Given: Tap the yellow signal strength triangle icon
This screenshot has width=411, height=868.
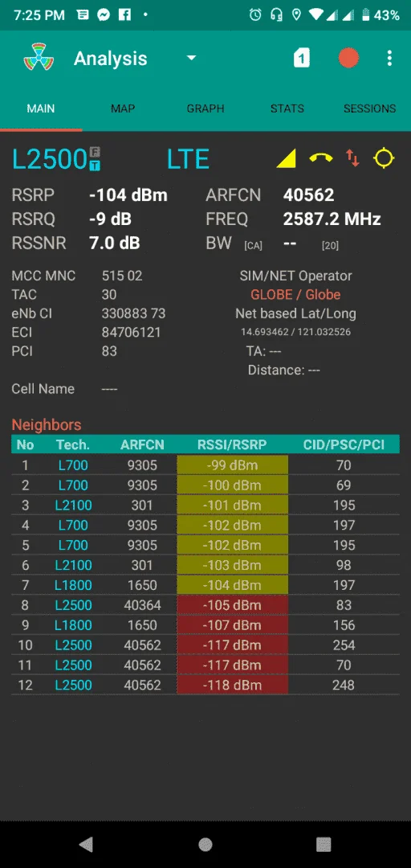Looking at the screenshot, I should [286, 159].
